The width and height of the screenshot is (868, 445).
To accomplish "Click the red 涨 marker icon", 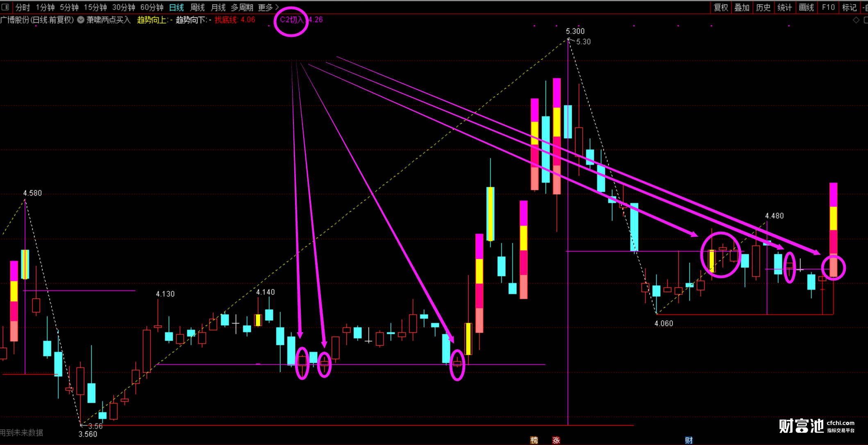I will coord(556,440).
